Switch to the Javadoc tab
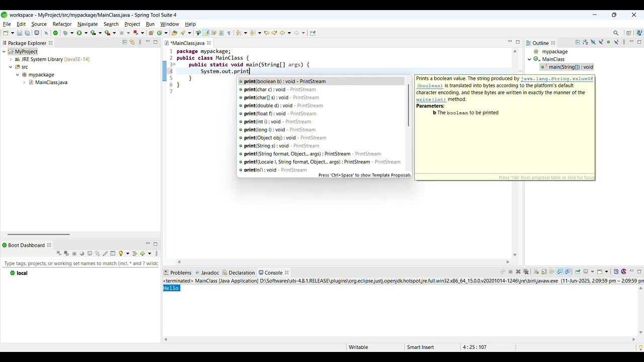 point(207,273)
